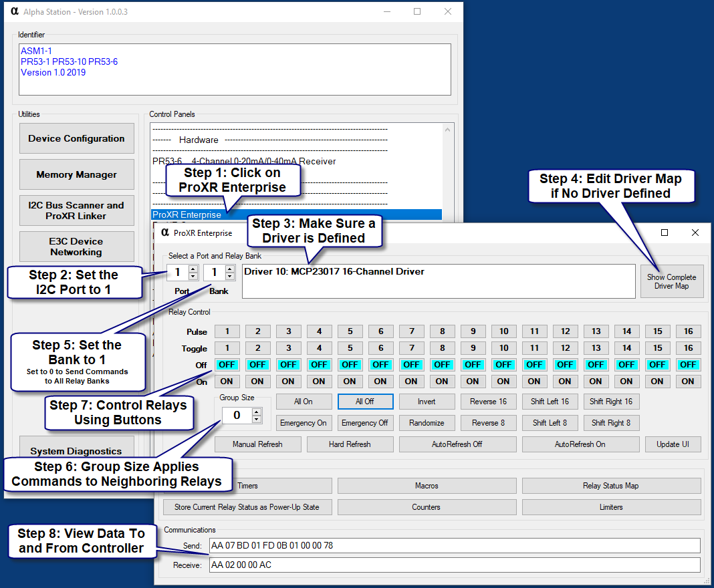Viewport: 714px width, 588px height.
Task: Toggle relay 14
Action: click(626, 348)
